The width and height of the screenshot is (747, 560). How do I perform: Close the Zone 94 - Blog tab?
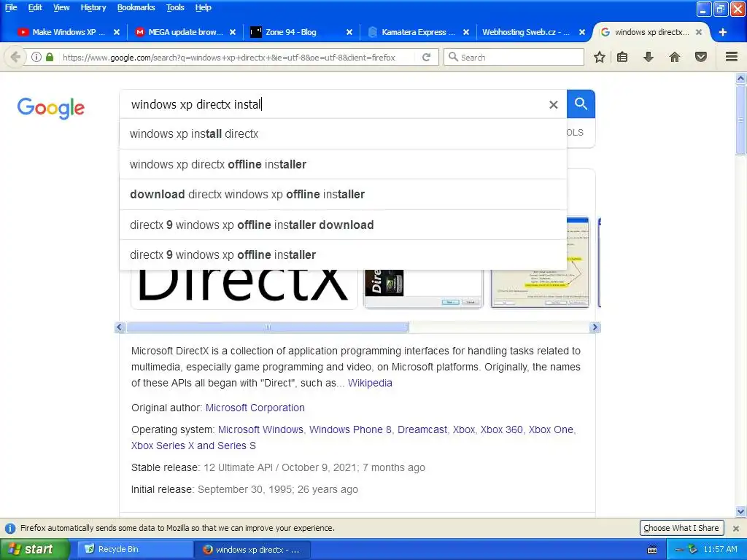click(x=349, y=32)
